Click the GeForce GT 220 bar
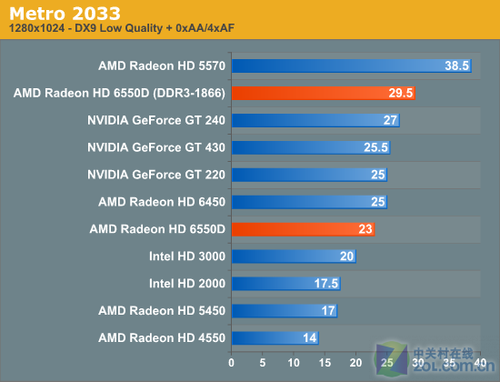This screenshot has height=382, width=500. coord(309,175)
